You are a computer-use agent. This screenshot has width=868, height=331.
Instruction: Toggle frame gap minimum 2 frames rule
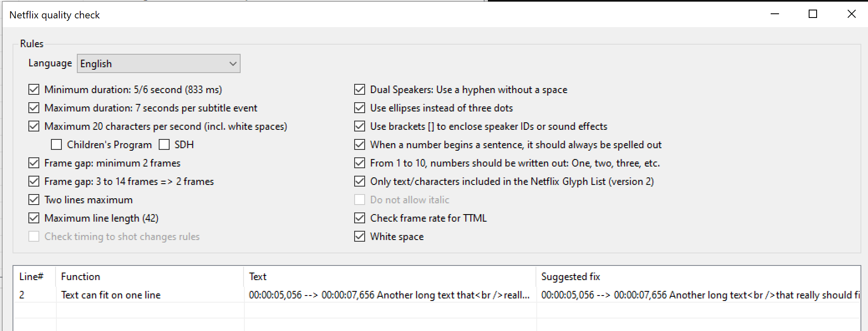click(34, 163)
